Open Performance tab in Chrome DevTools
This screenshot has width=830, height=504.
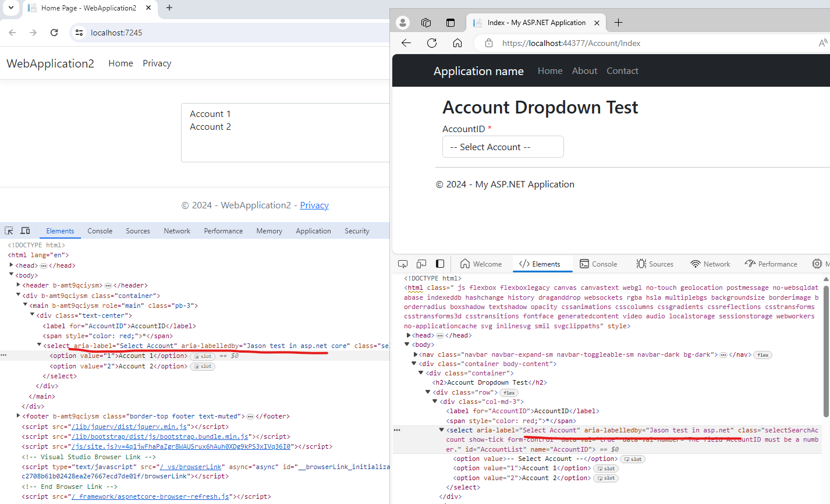coord(224,231)
